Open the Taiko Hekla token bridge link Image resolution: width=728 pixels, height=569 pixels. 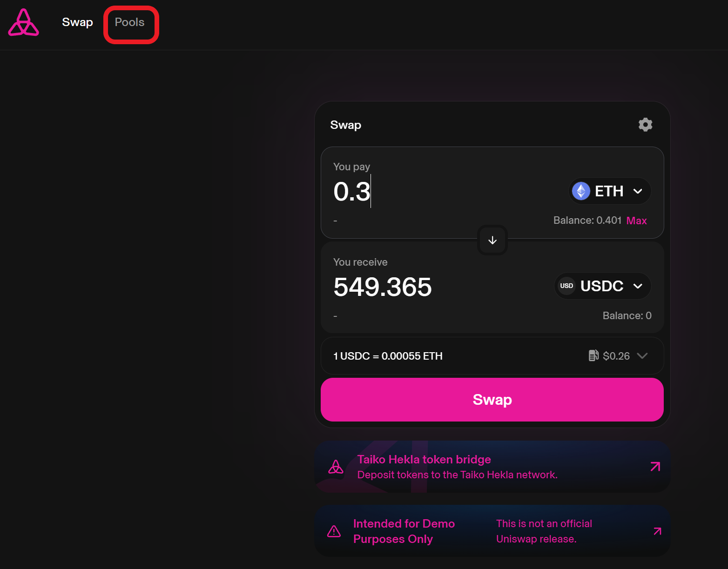[x=424, y=460]
